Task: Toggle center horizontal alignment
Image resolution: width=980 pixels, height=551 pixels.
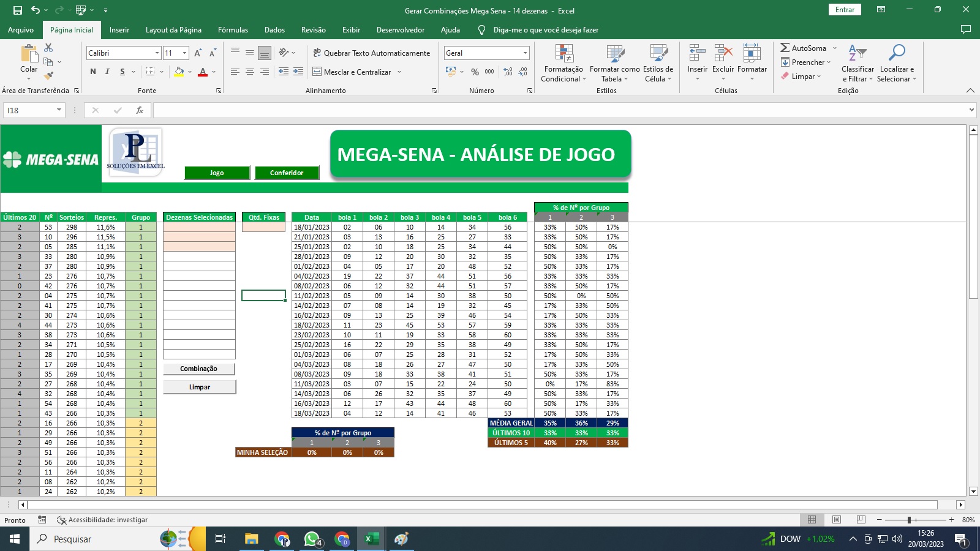Action: point(249,72)
